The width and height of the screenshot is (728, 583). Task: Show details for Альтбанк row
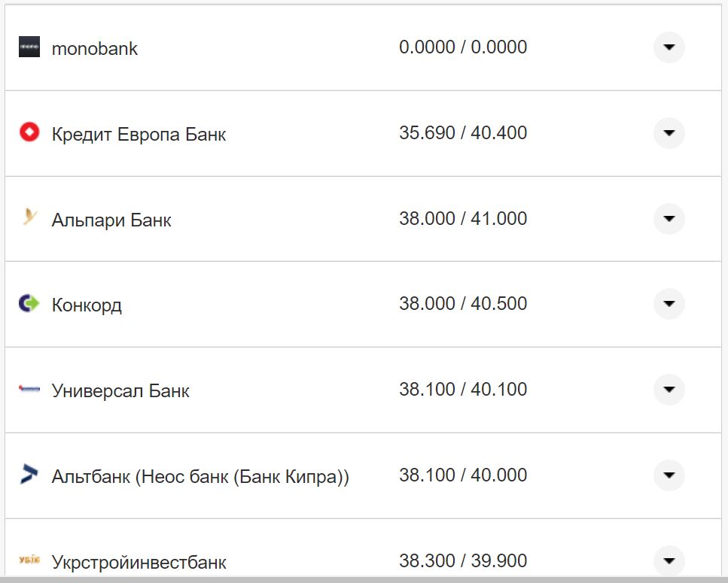pyautogui.click(x=669, y=475)
